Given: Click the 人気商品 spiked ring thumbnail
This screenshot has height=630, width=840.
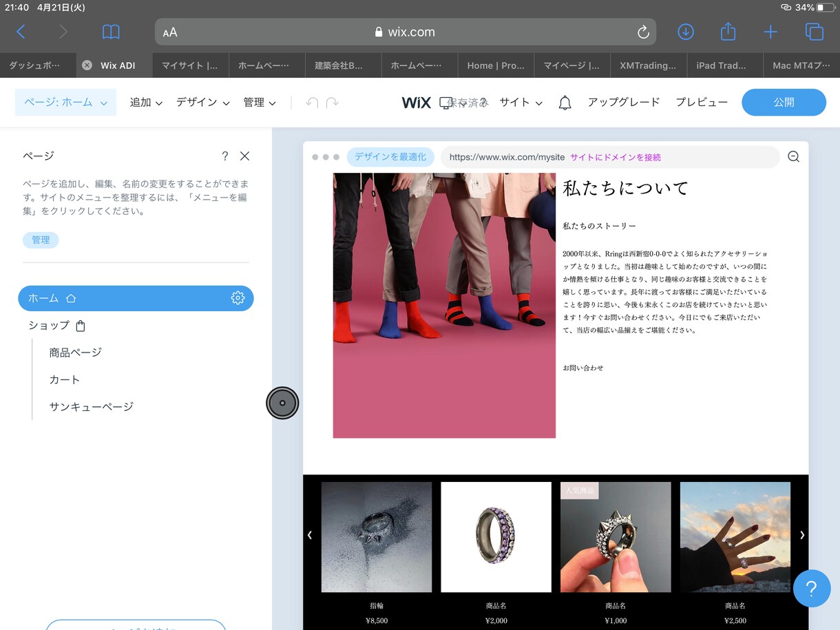Looking at the screenshot, I should 616,537.
